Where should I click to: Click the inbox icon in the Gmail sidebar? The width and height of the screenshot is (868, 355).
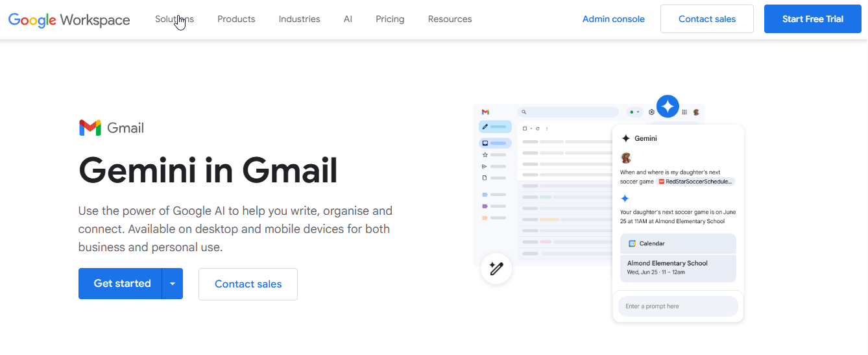(485, 143)
